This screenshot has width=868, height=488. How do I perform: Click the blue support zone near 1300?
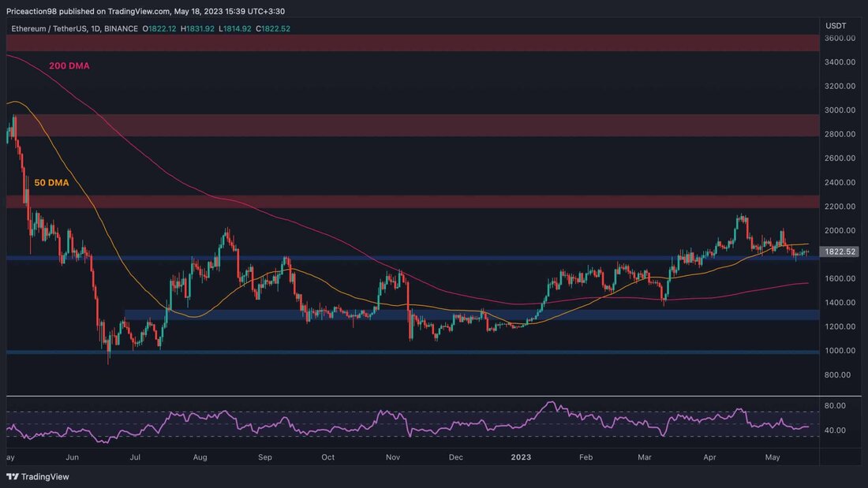[x=472, y=315]
